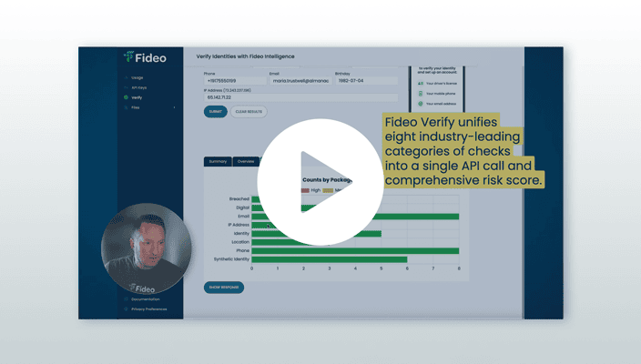
Task: Click the Synthetic Identity chart label
Action: point(232,259)
